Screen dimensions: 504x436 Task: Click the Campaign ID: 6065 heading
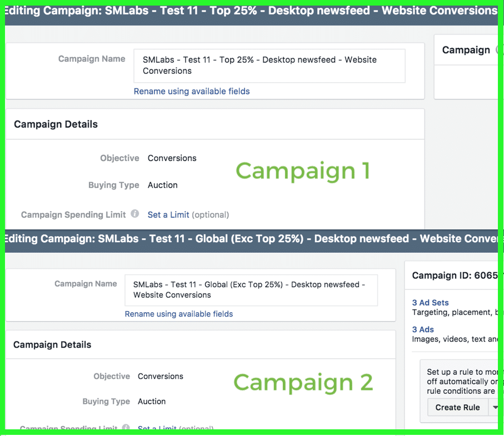click(x=455, y=275)
